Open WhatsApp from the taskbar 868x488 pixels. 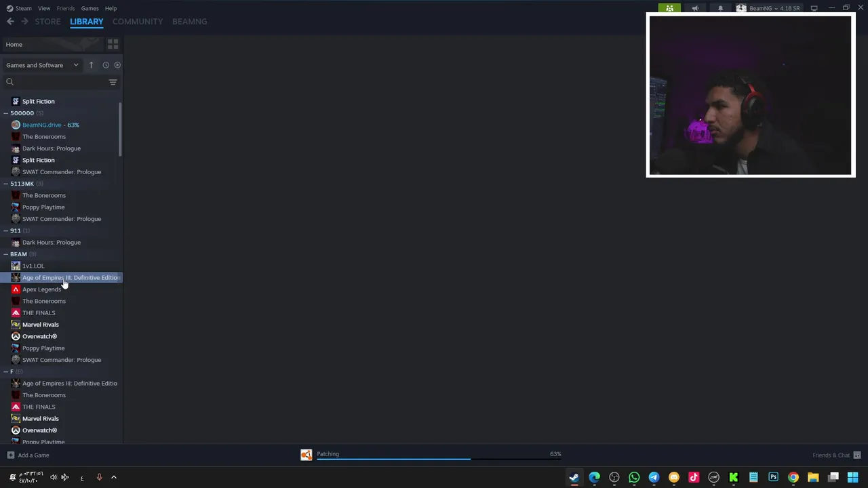[634, 477]
